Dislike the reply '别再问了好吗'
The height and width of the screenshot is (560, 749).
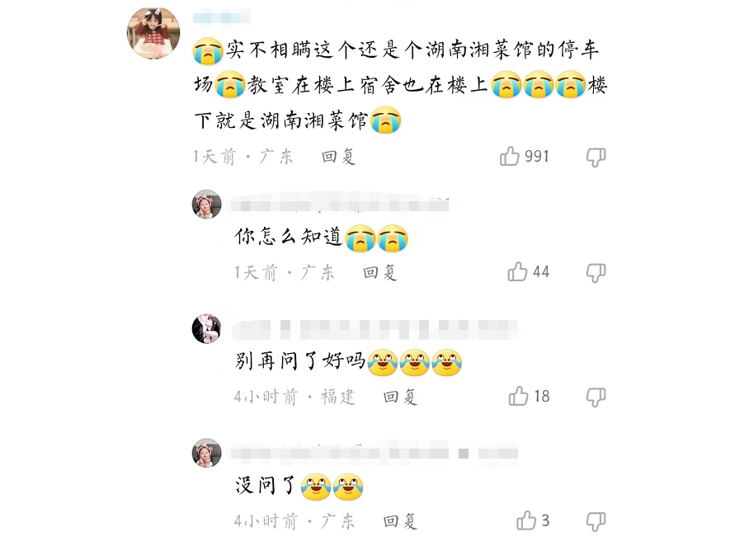tap(596, 398)
